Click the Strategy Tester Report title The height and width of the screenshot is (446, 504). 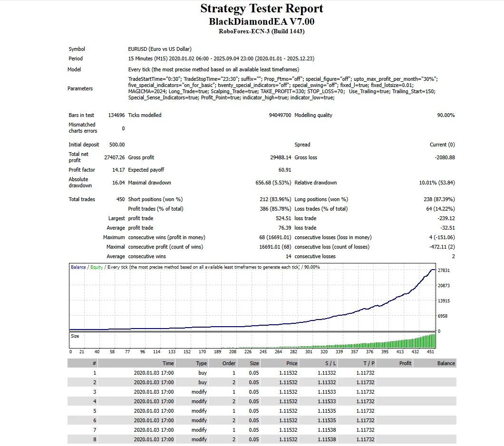pos(262,9)
